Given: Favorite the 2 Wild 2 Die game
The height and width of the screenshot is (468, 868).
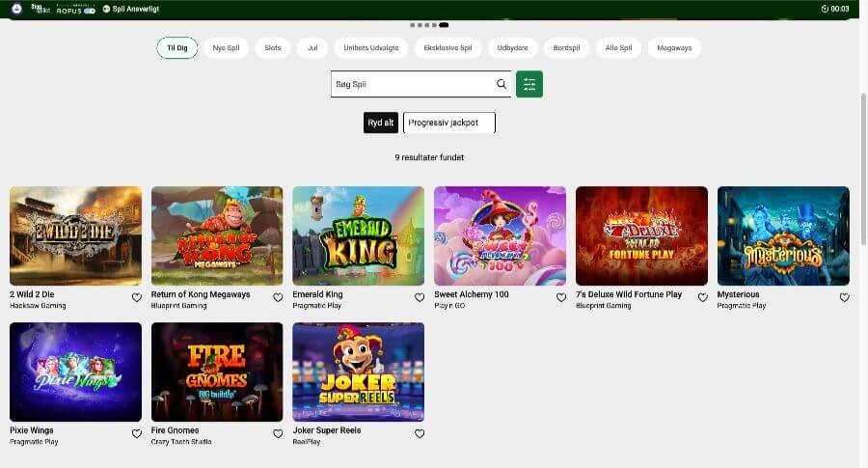Looking at the screenshot, I should (x=137, y=297).
